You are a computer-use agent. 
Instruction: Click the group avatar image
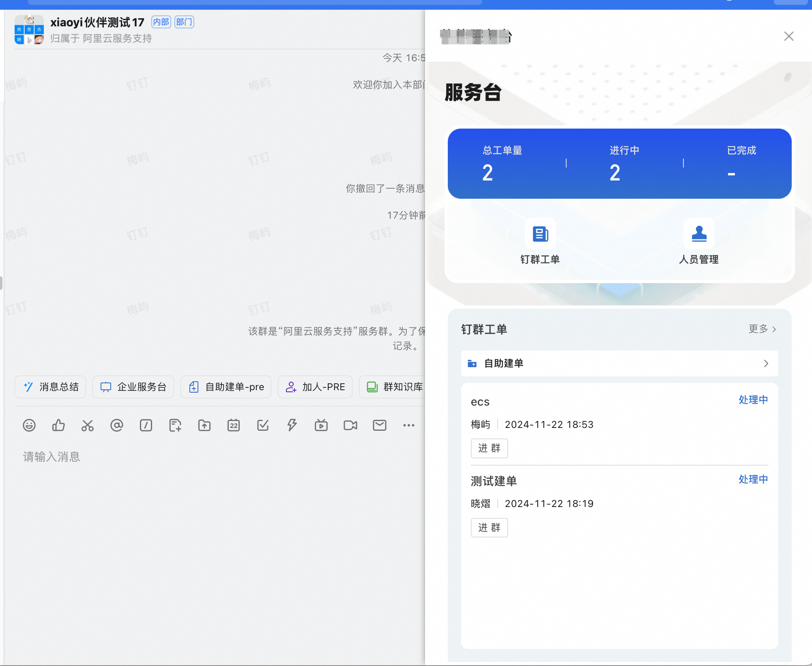point(29,30)
